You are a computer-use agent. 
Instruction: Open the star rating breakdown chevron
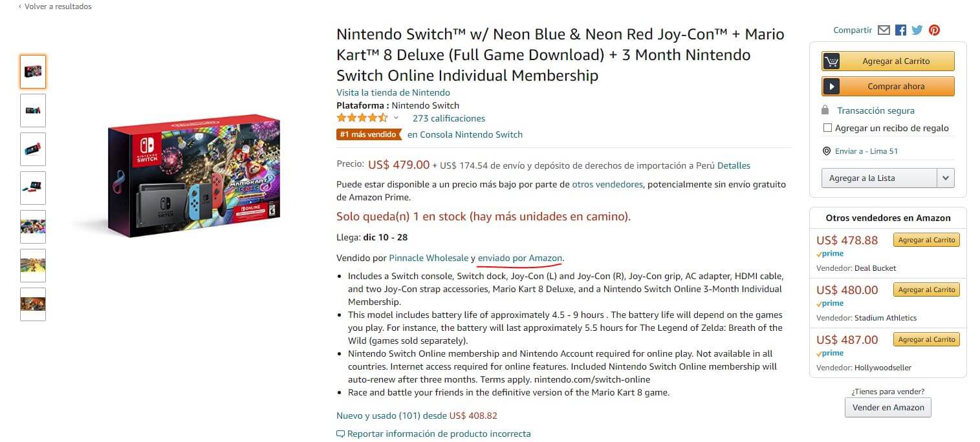coord(396,118)
